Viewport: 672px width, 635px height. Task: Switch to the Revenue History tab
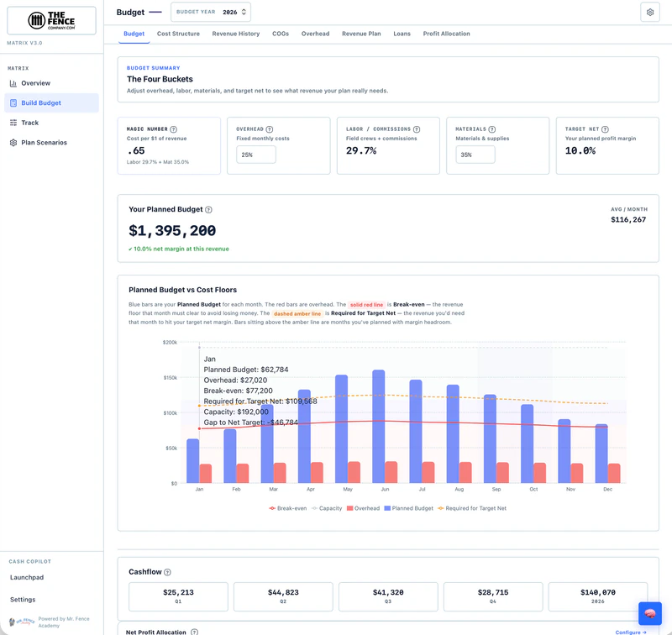[x=236, y=34]
